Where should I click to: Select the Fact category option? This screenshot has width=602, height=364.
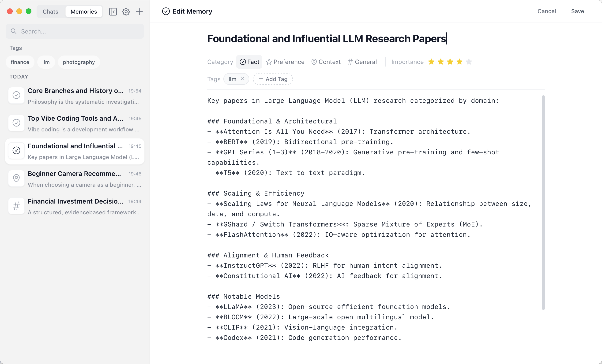point(249,62)
